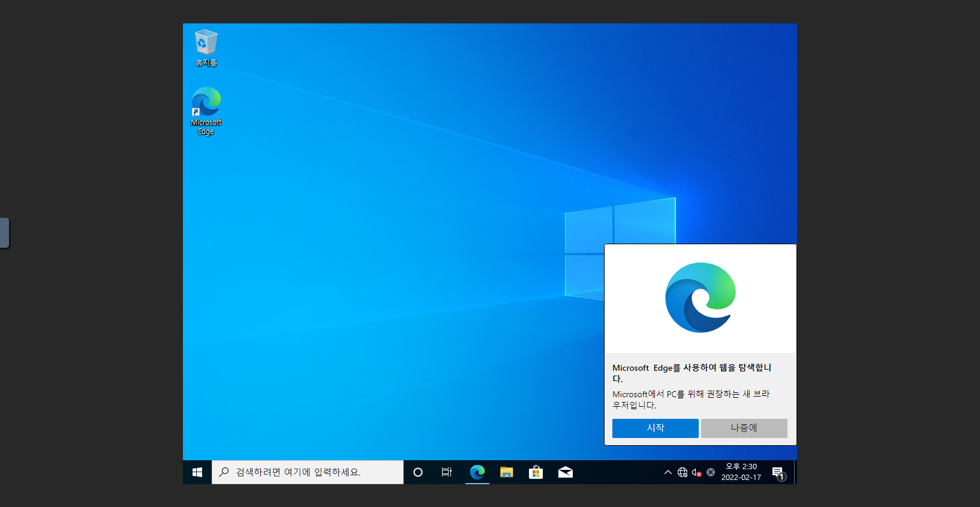Open Task View from the taskbar
The width and height of the screenshot is (980, 507).
coord(447,472)
